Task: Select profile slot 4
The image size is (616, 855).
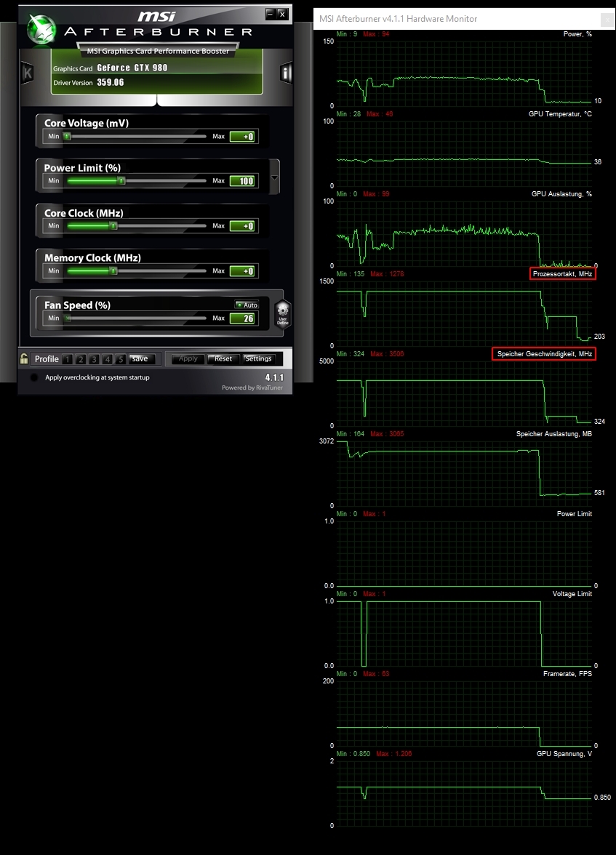Action: click(108, 359)
